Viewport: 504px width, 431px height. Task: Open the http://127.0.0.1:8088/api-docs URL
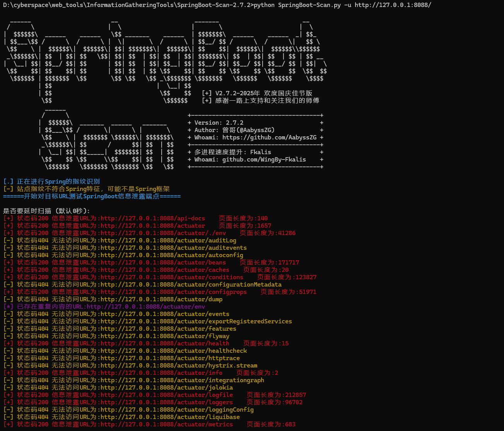click(152, 218)
